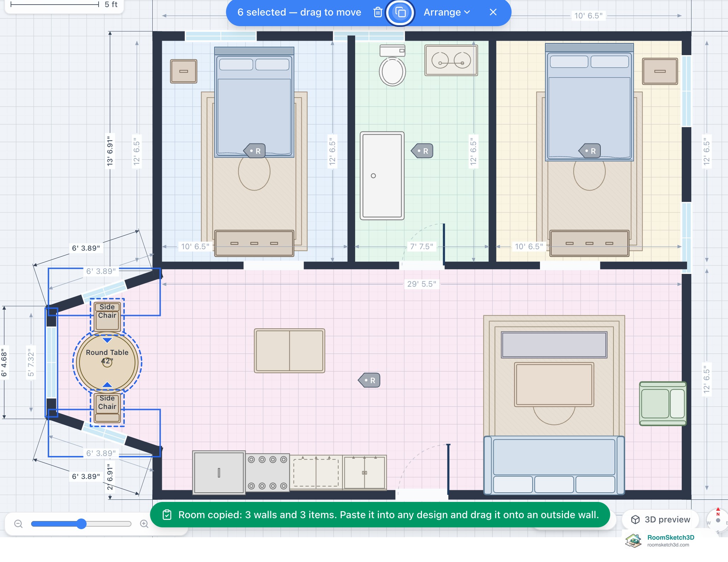Click the 7' 7.5" bathroom width dimension
Screen dimensions: 728x562
click(421, 246)
